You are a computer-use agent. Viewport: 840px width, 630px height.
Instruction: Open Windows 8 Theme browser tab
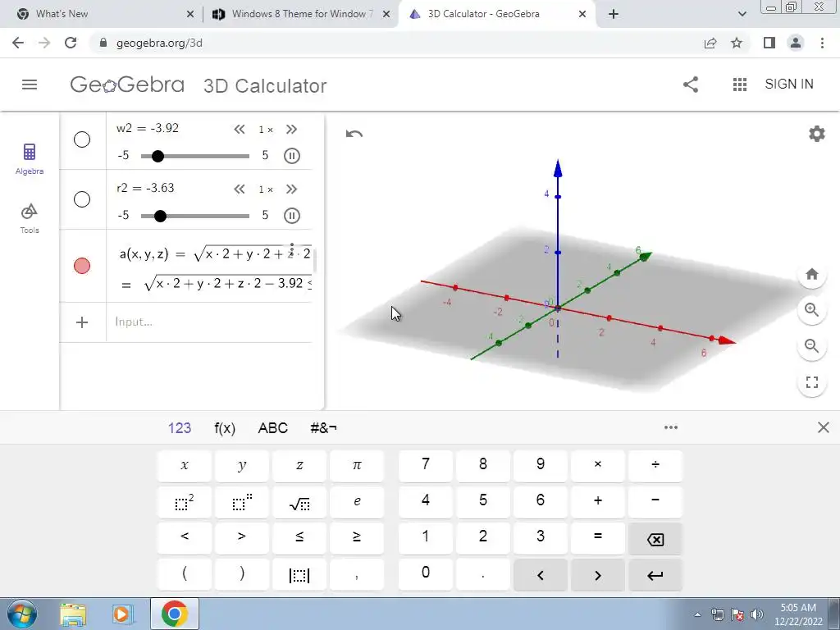(302, 14)
